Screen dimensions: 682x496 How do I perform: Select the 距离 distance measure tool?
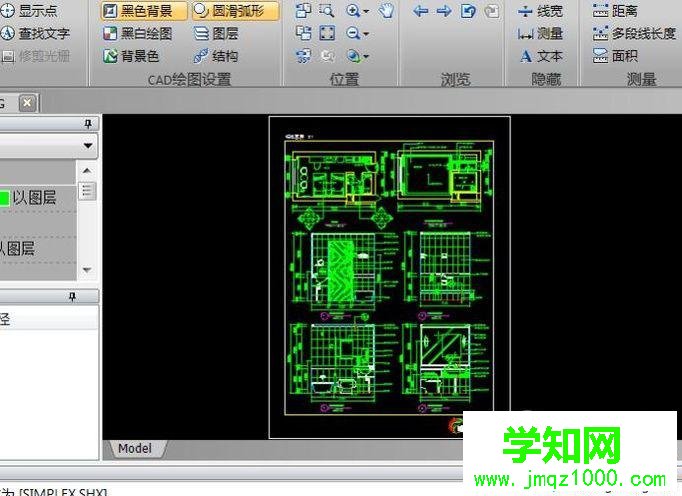click(x=615, y=11)
